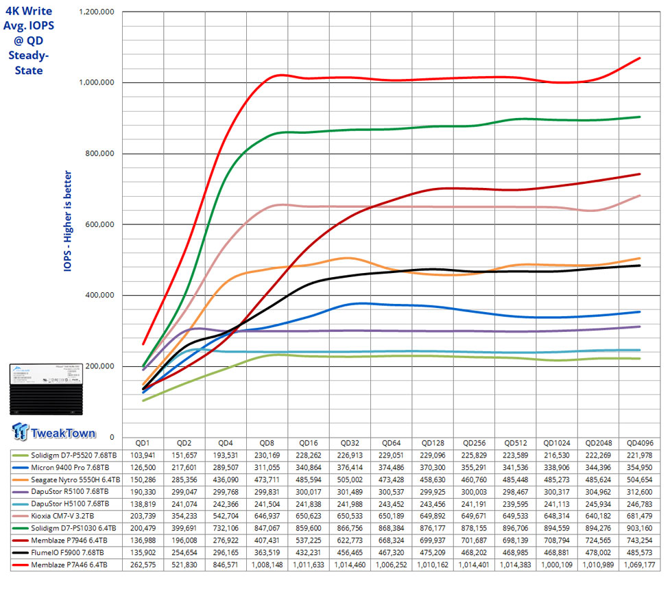Viewport: 672px width, 616px height.
Task: Select the Memblaze P7946 6.4TB legend entry
Action: click(x=67, y=541)
